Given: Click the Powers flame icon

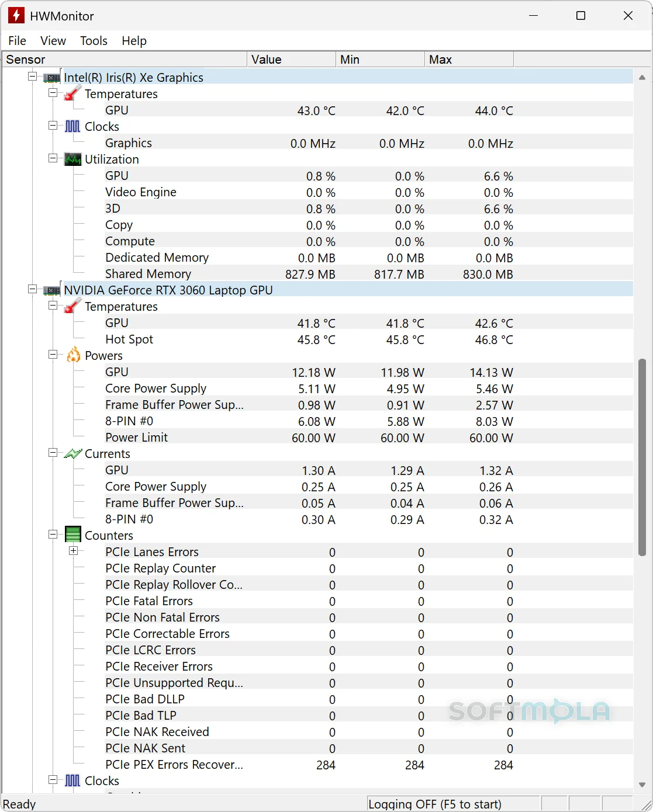Looking at the screenshot, I should point(73,355).
